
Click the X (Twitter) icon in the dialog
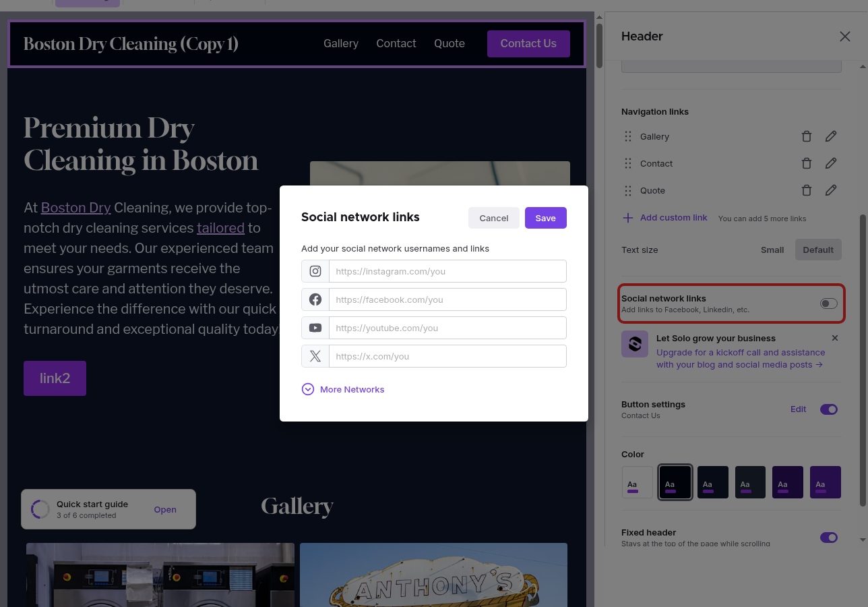(x=315, y=356)
